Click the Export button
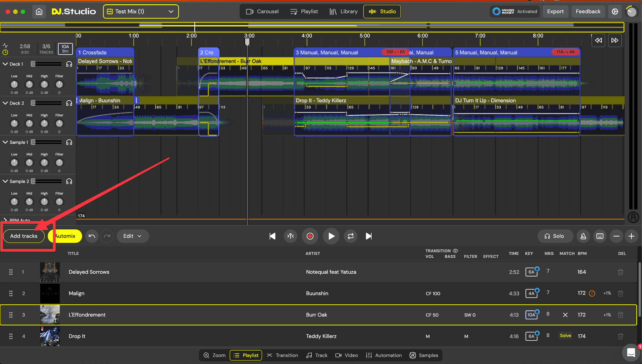Viewport: 642px width, 364px height. tap(555, 12)
